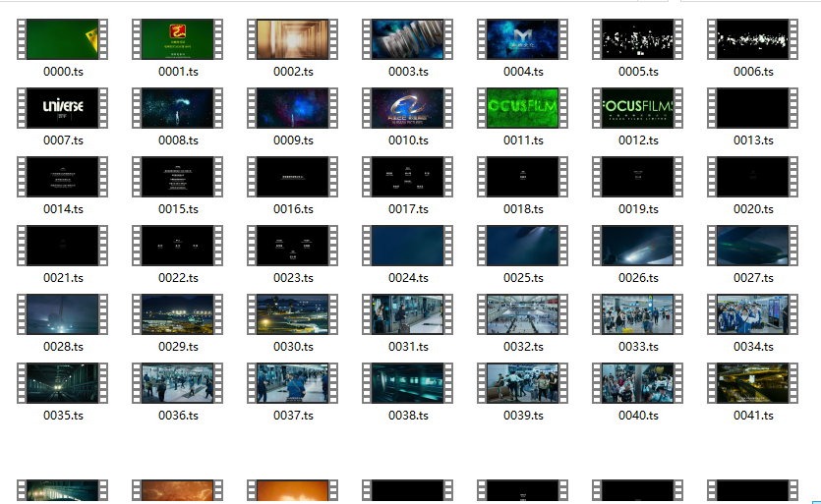The width and height of the screenshot is (821, 504).
Task: Click the file name 0012.ts
Action: point(638,140)
